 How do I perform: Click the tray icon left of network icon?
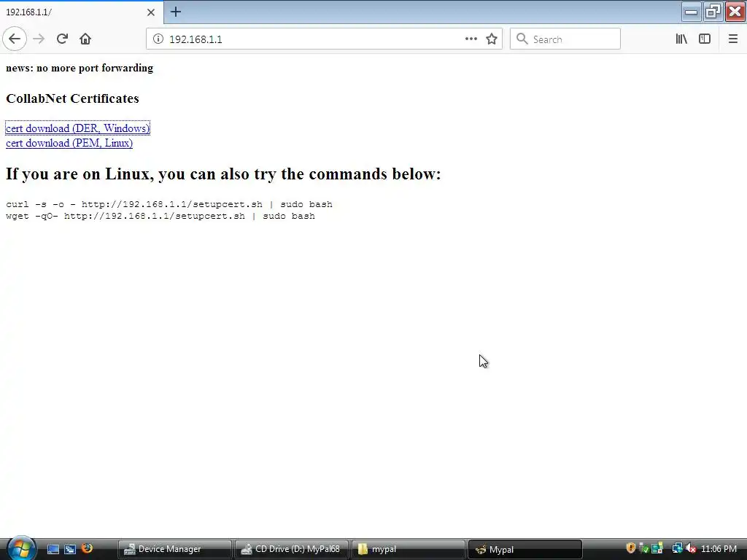pos(657,548)
